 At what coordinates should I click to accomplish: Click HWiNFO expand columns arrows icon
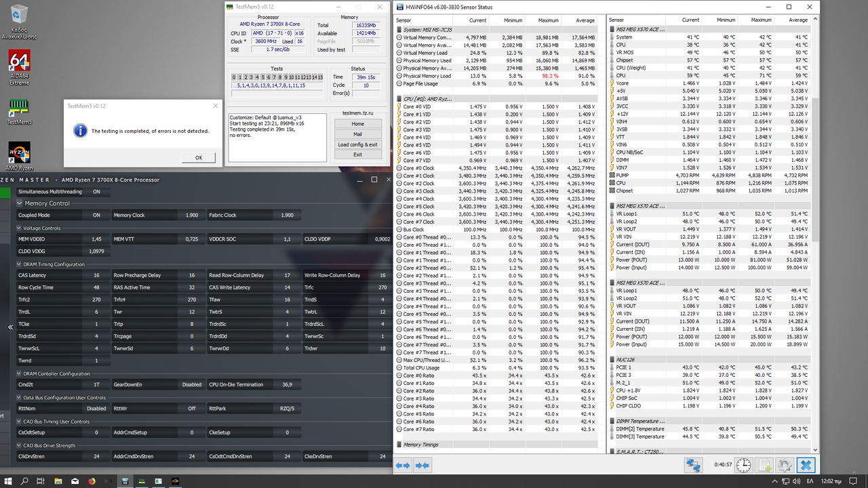coord(403,465)
